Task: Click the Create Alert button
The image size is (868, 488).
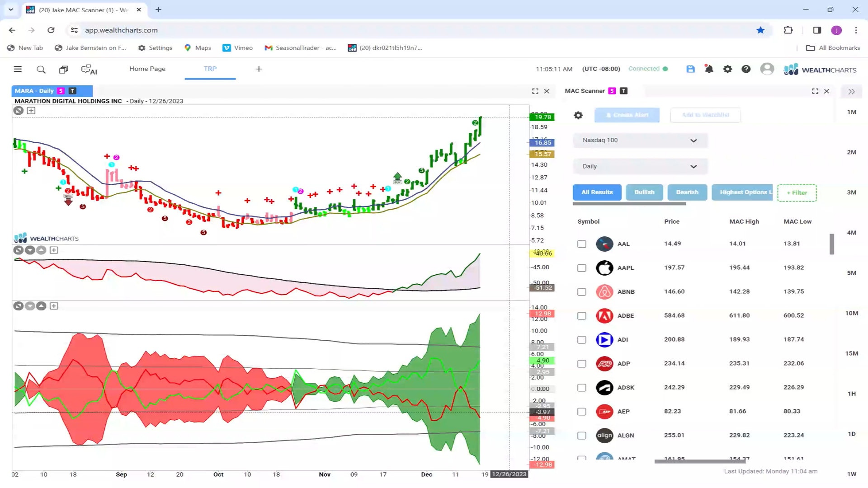Action: click(x=627, y=115)
